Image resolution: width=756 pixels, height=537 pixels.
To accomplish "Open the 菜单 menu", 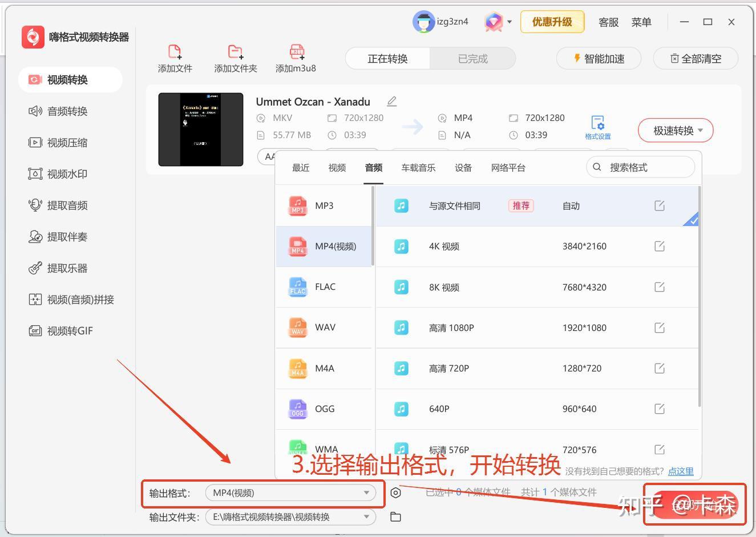I will (641, 22).
